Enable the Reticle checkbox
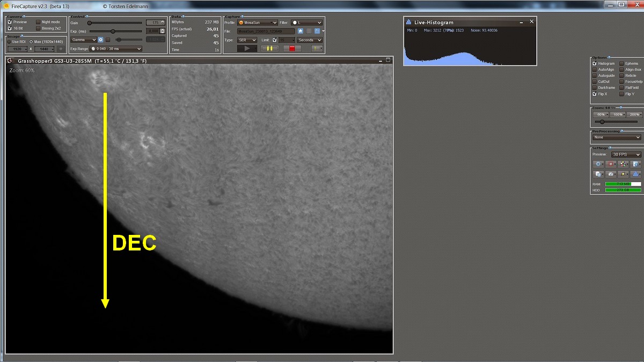The width and height of the screenshot is (644, 362). (x=621, y=76)
